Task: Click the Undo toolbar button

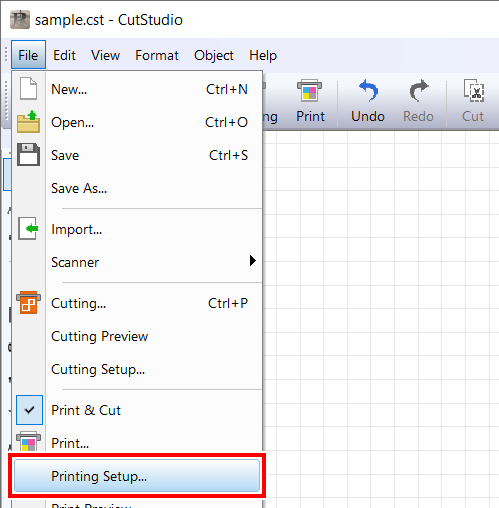Action: (368, 101)
